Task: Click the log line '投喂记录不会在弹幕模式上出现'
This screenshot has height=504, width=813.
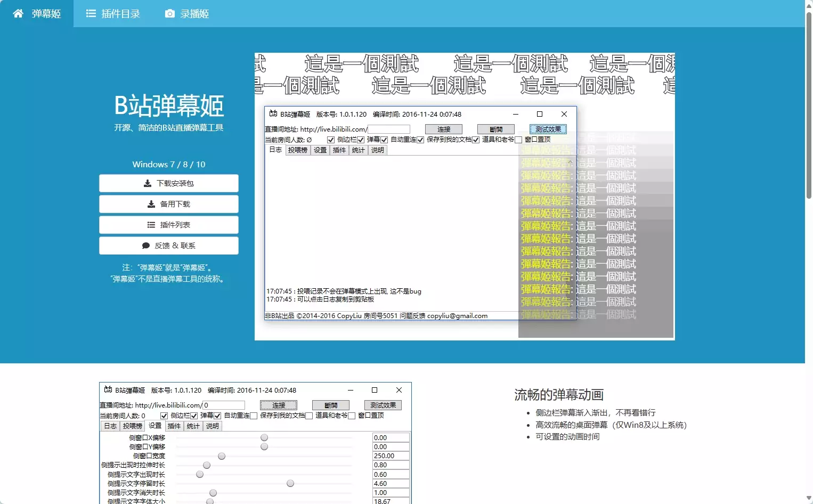Action: pyautogui.click(x=344, y=291)
